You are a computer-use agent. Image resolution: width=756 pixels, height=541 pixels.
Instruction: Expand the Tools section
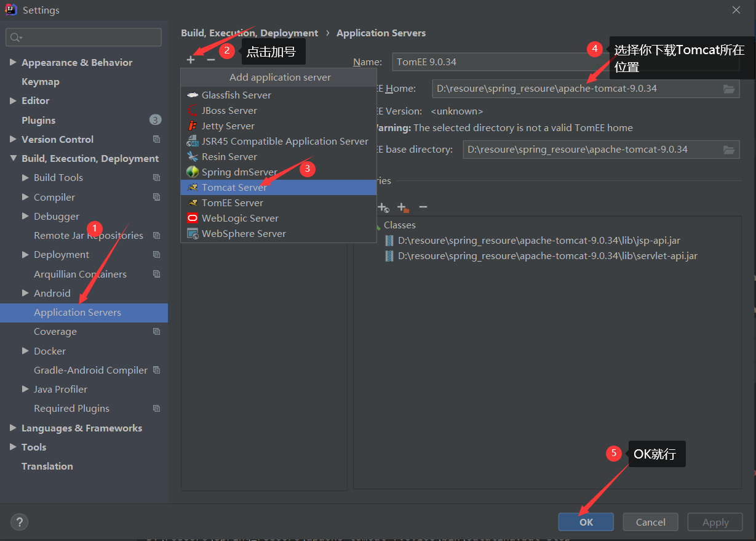tap(13, 447)
